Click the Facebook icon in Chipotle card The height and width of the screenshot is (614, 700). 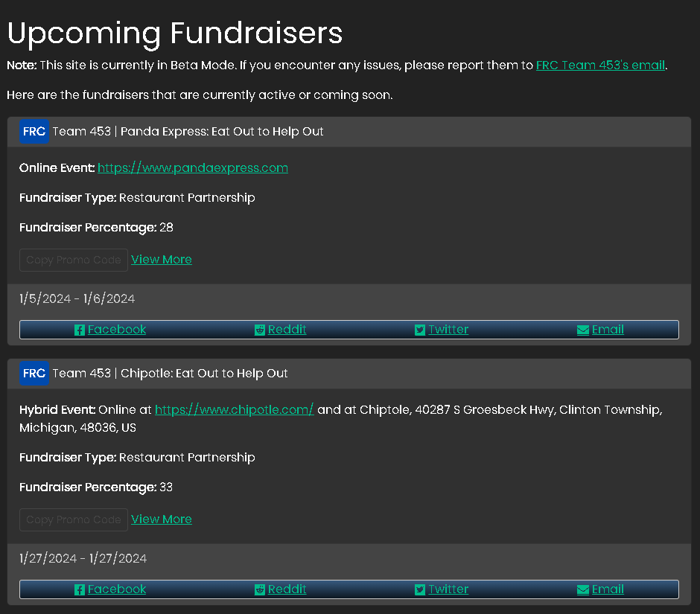tap(80, 590)
